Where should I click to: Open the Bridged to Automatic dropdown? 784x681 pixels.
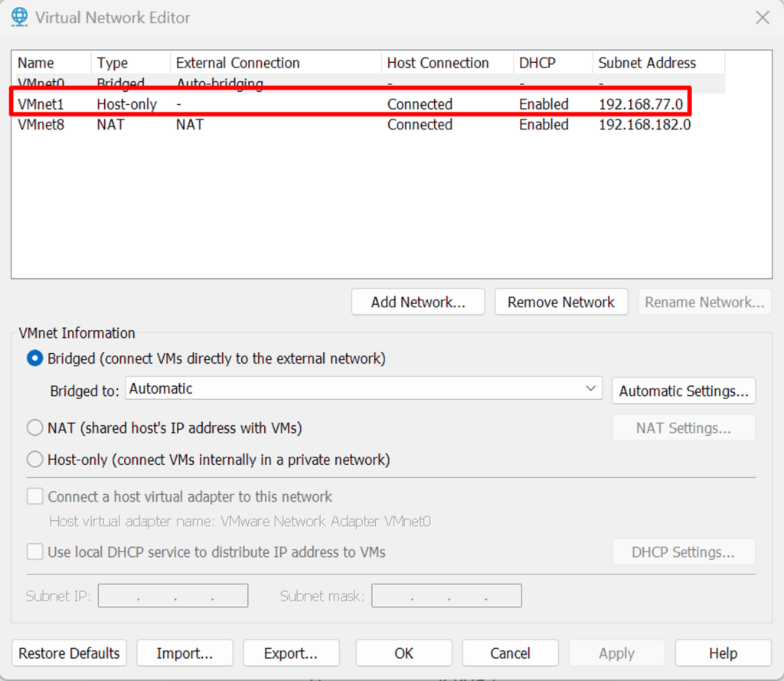click(364, 388)
